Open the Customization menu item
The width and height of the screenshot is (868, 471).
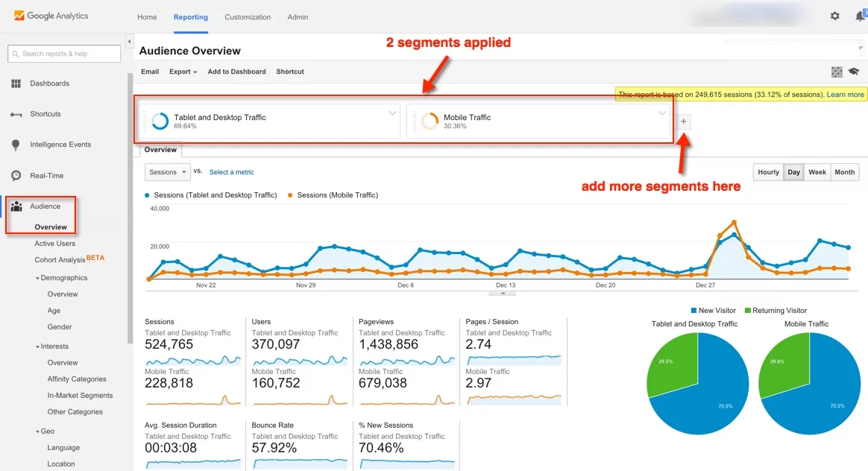click(x=247, y=16)
